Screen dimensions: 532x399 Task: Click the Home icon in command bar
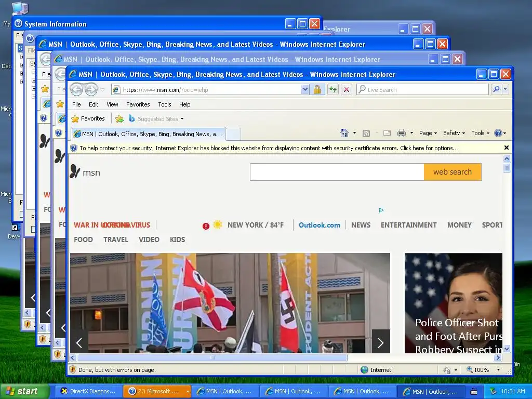pyautogui.click(x=344, y=133)
